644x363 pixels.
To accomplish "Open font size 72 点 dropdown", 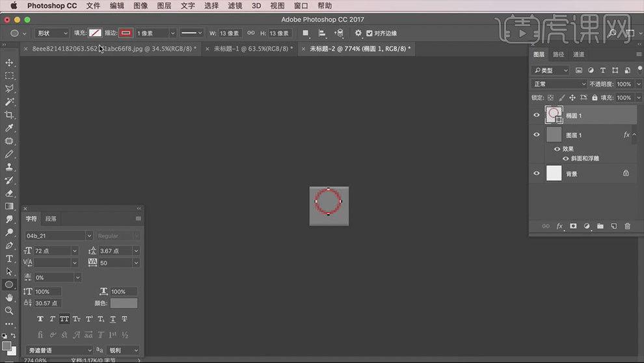I will click(75, 251).
